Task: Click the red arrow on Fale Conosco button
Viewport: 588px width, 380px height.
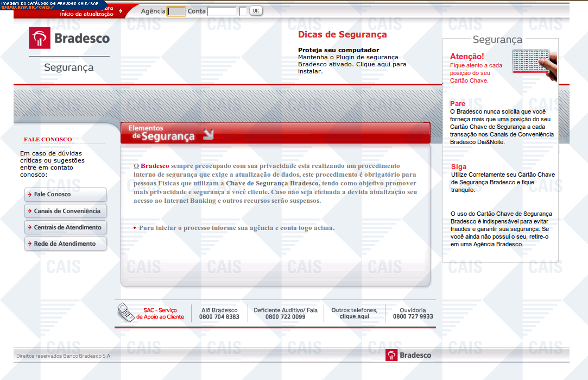Action: coord(29,195)
